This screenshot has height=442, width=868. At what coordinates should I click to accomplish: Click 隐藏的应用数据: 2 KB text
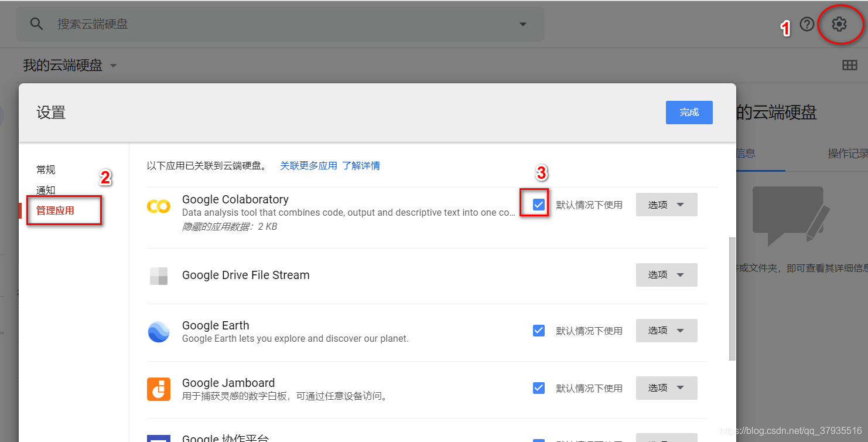(x=230, y=227)
